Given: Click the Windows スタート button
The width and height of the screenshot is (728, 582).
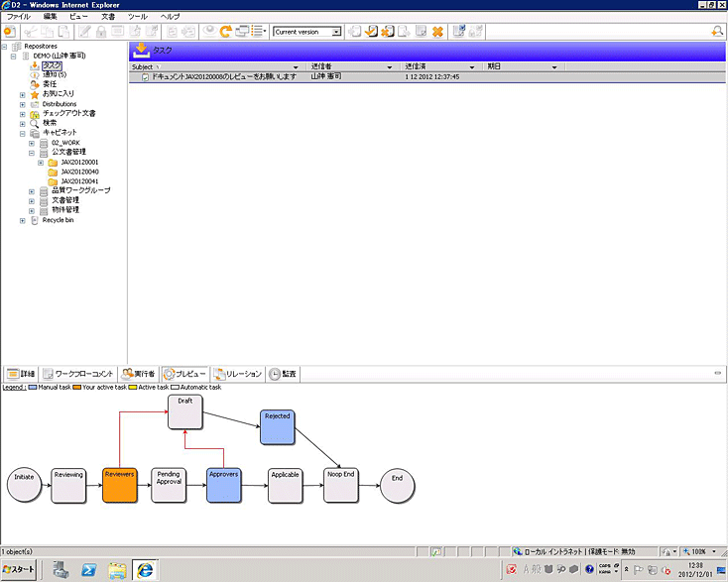Looking at the screenshot, I should pos(20,569).
